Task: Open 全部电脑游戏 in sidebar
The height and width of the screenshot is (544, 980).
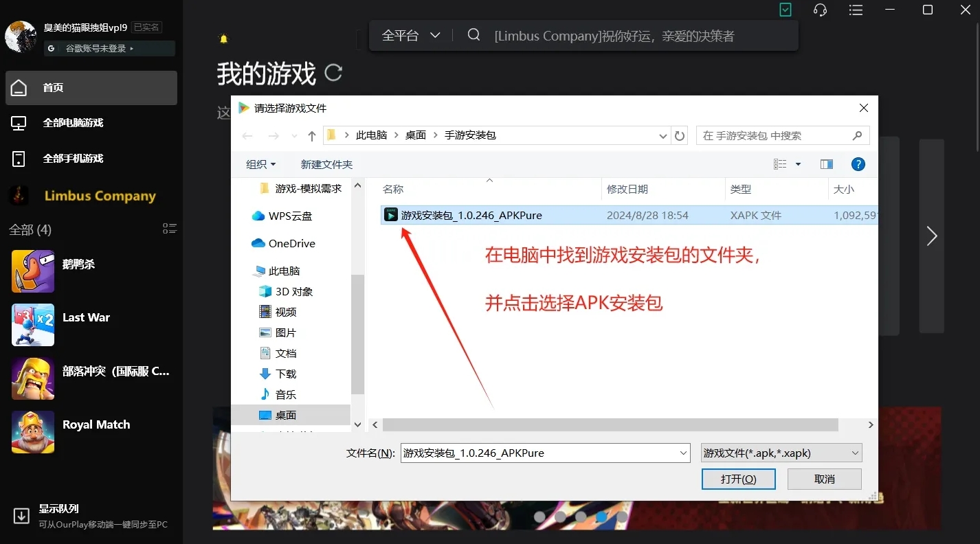Action: [91, 123]
